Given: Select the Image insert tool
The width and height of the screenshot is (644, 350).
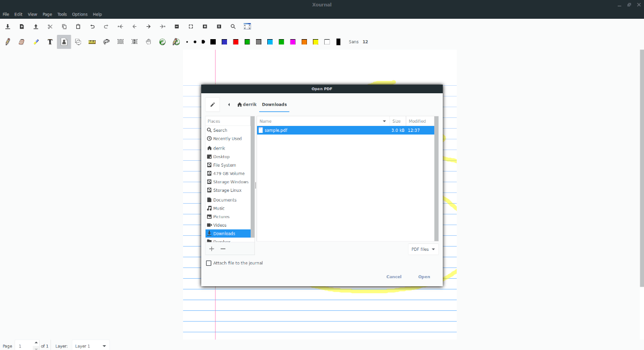Looking at the screenshot, I should coord(64,42).
